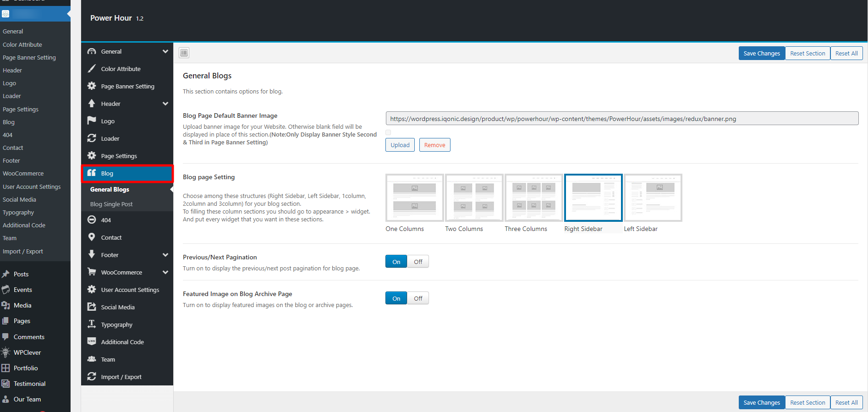Click the WPClever lightbulb icon
The height and width of the screenshot is (412, 868).
pyautogui.click(x=5, y=352)
